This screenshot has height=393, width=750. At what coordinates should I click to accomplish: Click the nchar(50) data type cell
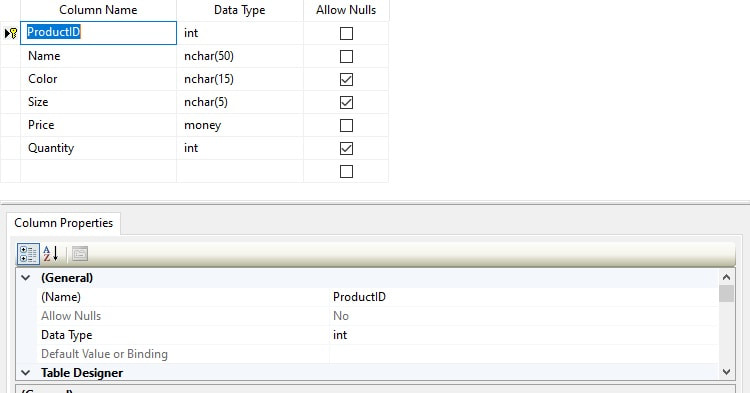click(240, 56)
